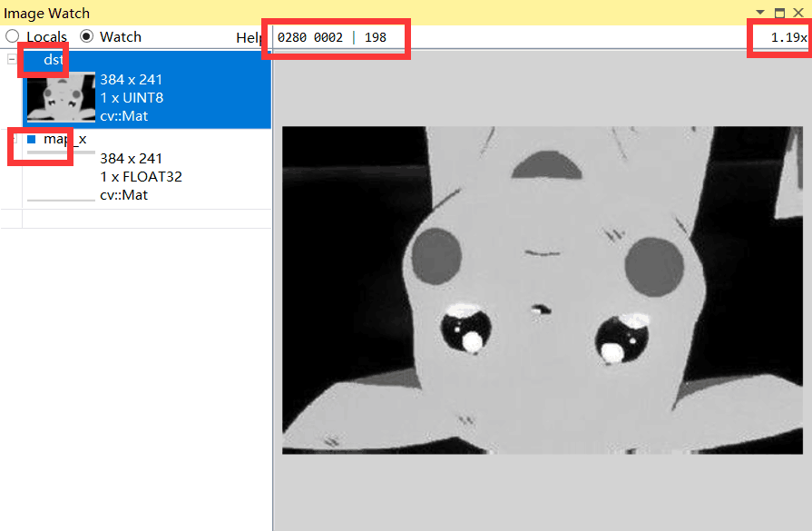
Task: Click the 1 x UINT8 type text
Action: pyautogui.click(x=132, y=98)
